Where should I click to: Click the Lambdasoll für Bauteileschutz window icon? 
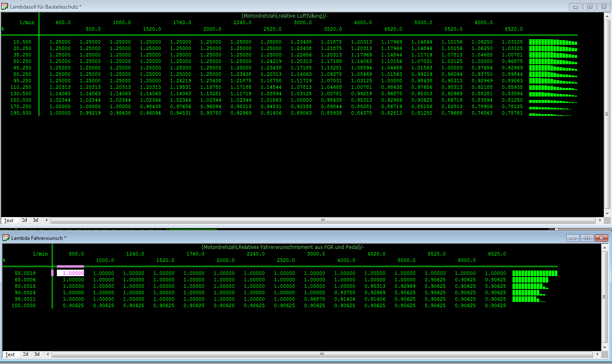tap(5, 6)
